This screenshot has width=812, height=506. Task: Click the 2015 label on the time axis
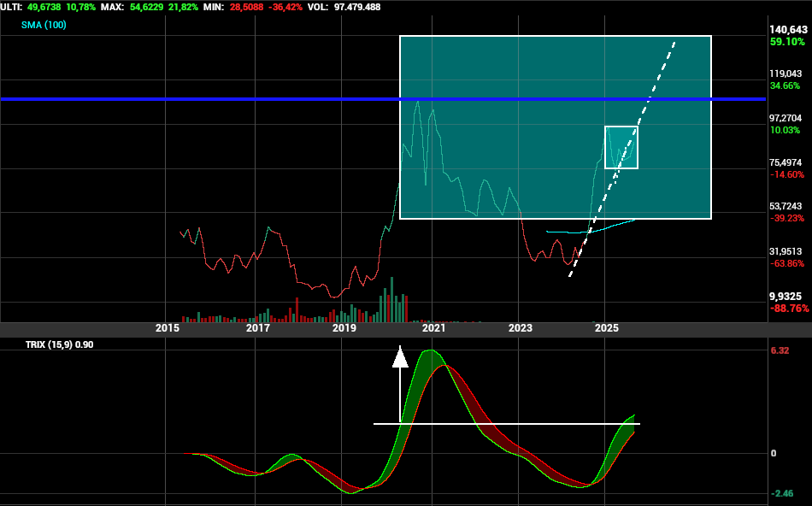click(x=168, y=328)
